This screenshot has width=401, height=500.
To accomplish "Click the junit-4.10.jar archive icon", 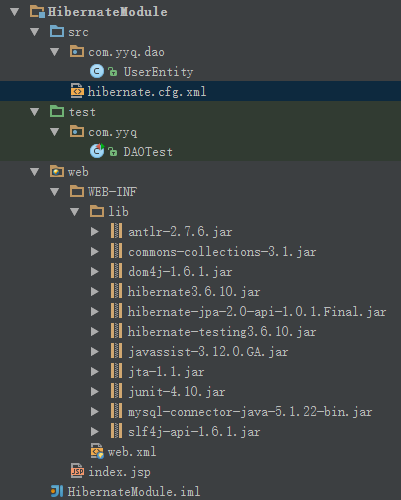I will click(x=116, y=391).
